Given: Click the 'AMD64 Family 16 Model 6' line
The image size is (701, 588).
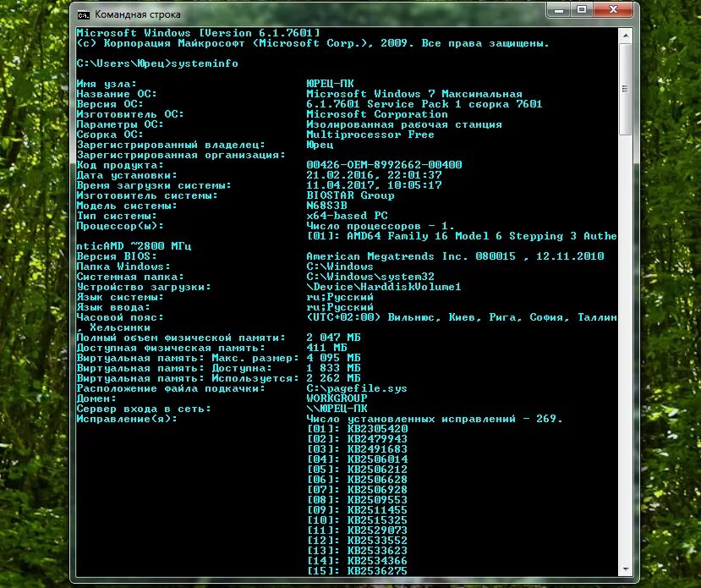Looking at the screenshot, I should pyautogui.click(x=462, y=236).
